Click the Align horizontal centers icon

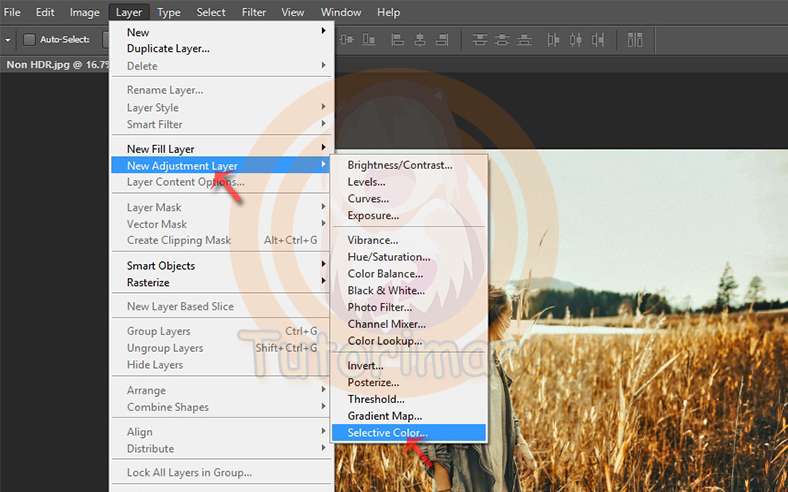[x=420, y=39]
